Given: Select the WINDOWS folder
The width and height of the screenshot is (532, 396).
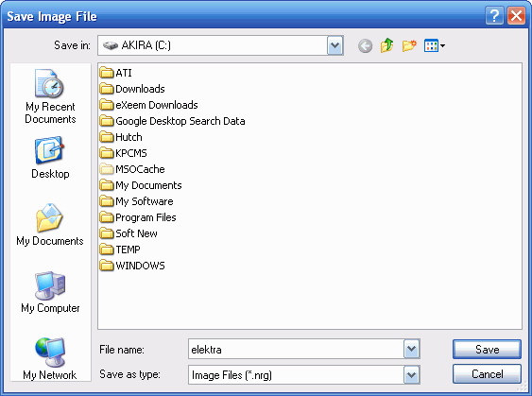Looking at the screenshot, I should 132,266.
